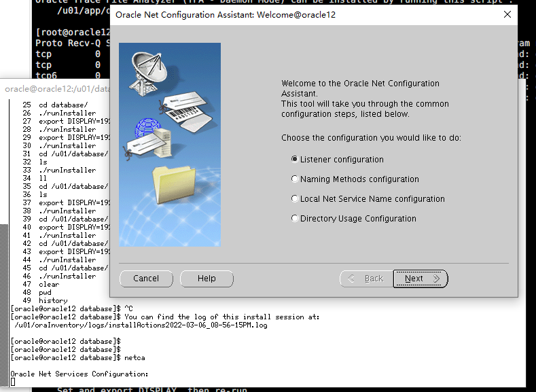Click left scrollbar of oracle terminal window
This screenshot has width=536, height=392.
click(x=4, y=304)
